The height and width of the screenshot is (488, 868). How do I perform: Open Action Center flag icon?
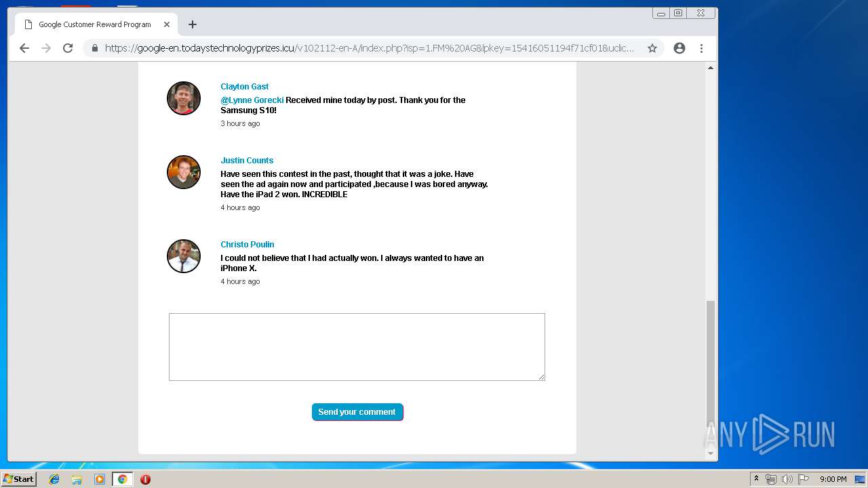(x=804, y=479)
